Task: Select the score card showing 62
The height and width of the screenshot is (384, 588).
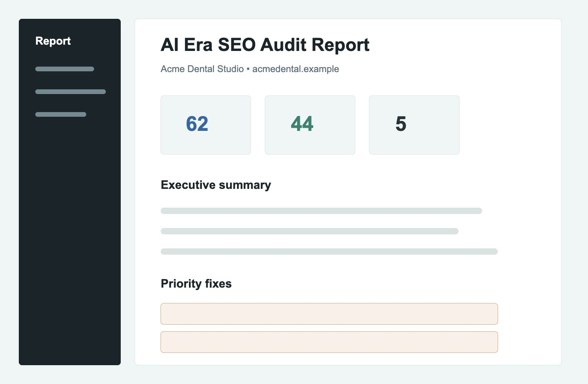Action: [206, 125]
